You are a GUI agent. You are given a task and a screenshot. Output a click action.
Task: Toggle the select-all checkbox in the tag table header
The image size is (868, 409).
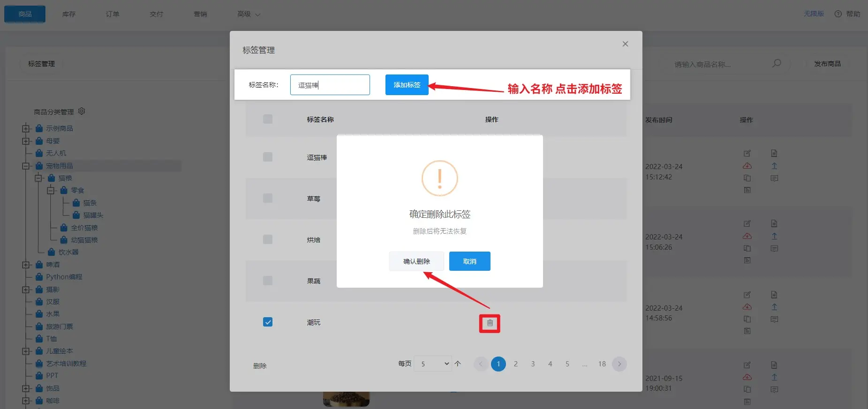[x=268, y=119]
